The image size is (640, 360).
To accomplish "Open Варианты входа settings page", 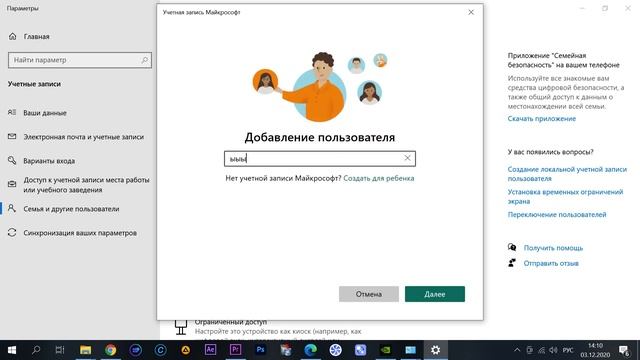I will point(49,161).
